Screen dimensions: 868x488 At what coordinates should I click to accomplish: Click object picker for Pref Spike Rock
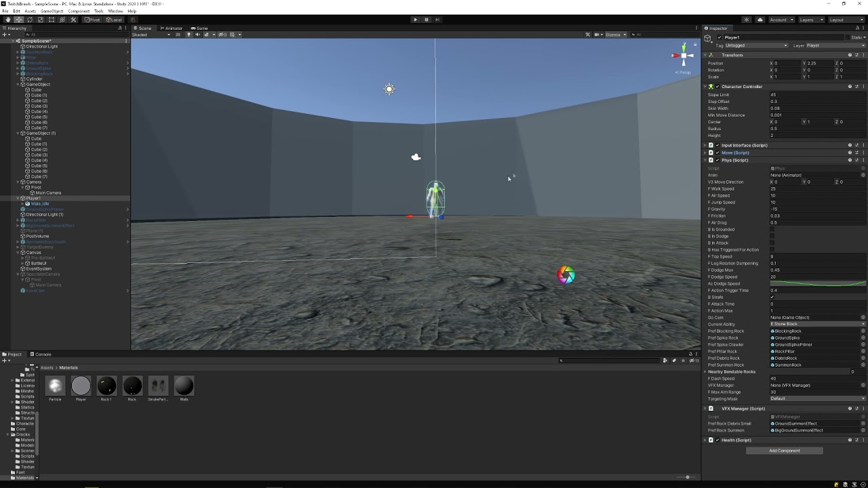pos(863,338)
